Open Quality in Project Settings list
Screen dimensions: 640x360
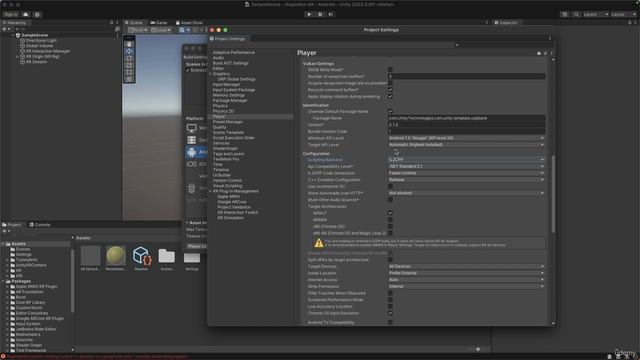coord(219,127)
